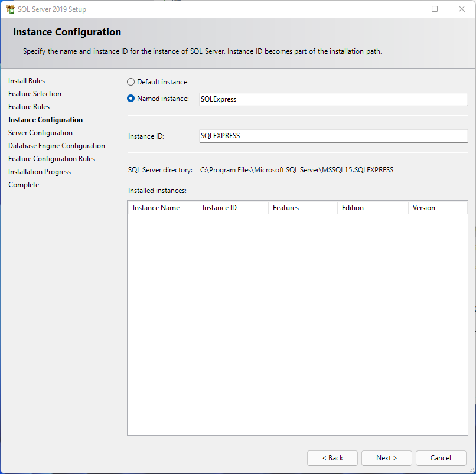
Task: Click the Next button to continue
Action: [386, 458]
